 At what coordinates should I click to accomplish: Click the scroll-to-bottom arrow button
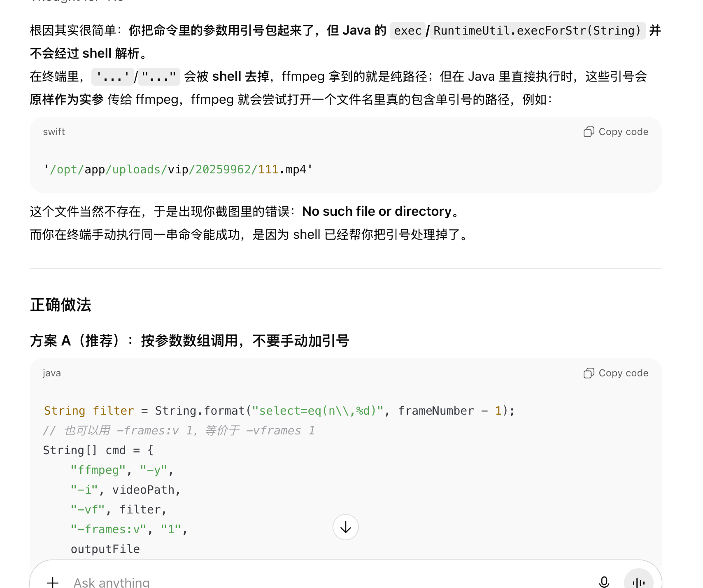click(x=346, y=527)
